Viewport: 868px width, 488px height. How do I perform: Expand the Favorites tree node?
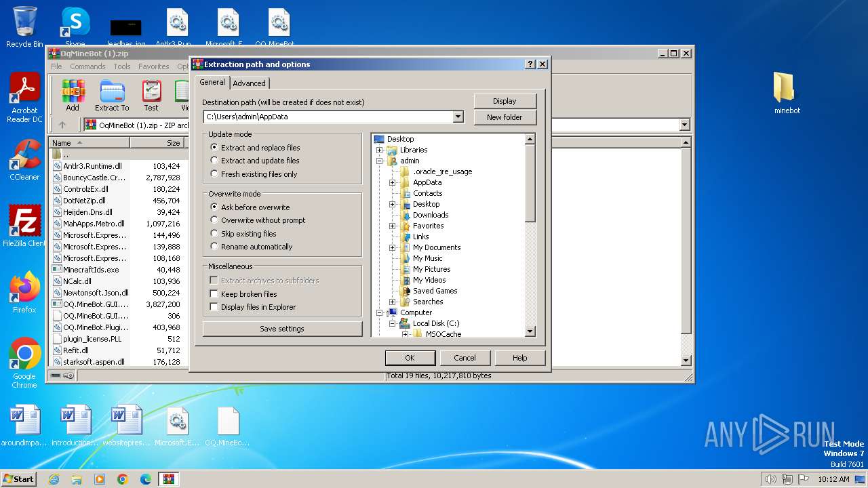coord(393,226)
